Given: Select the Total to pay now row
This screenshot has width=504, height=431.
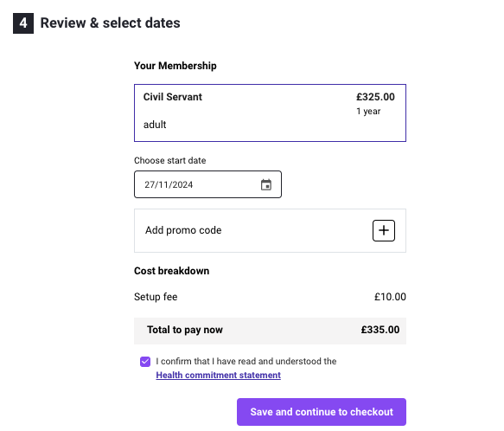Looking at the screenshot, I should click(x=270, y=331).
